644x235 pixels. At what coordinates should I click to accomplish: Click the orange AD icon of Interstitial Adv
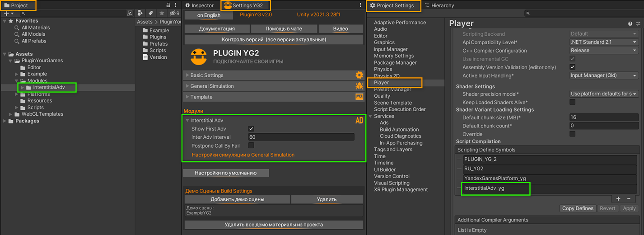pos(359,120)
